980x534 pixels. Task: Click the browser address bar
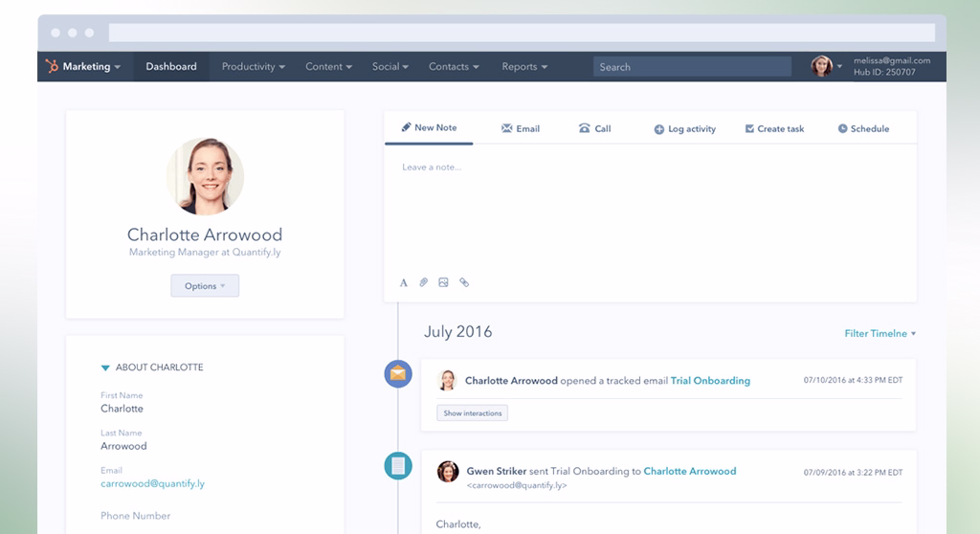tap(522, 33)
